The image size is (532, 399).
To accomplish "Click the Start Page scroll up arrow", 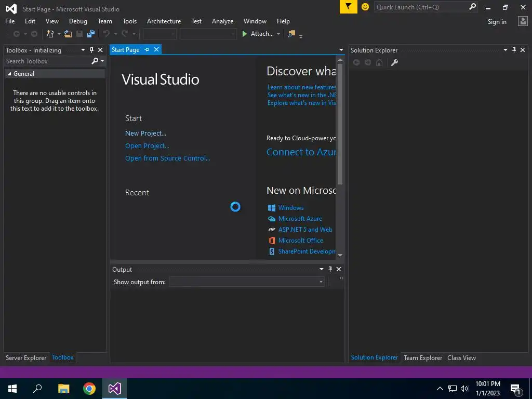I will (340, 60).
